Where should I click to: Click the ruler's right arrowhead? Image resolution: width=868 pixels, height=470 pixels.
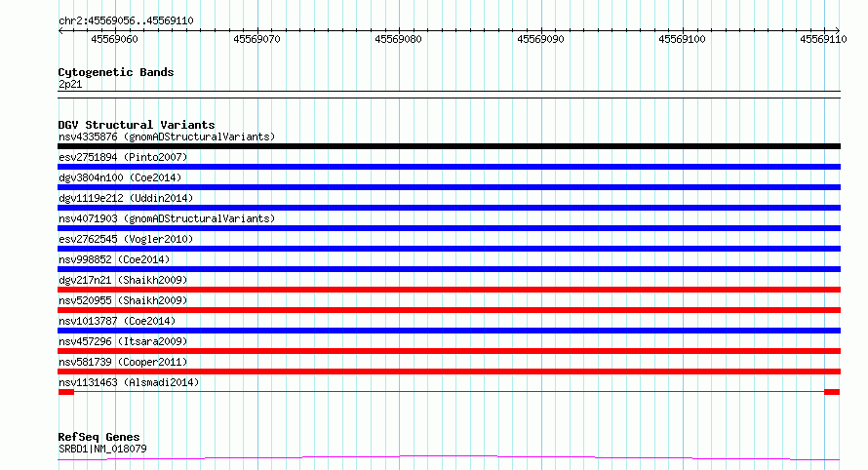pos(838,31)
